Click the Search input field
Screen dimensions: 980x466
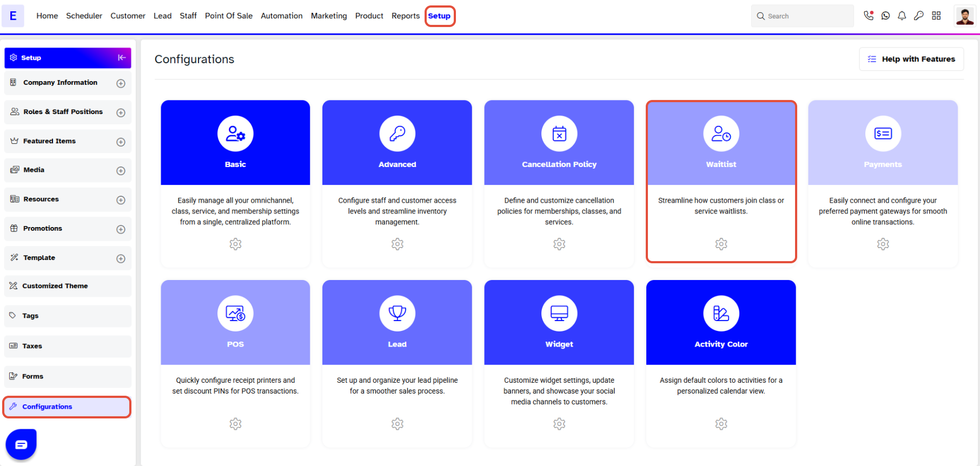coord(803,16)
